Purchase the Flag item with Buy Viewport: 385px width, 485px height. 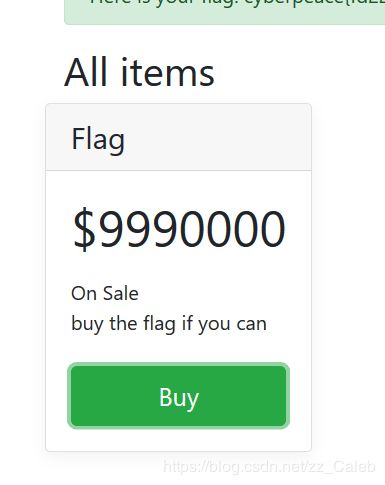pos(178,396)
